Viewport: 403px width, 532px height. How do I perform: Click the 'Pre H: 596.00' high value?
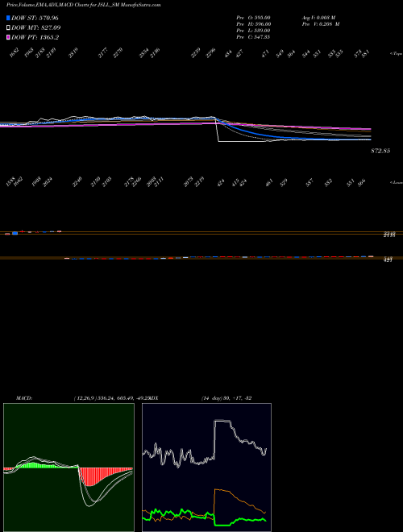[x=253, y=24]
